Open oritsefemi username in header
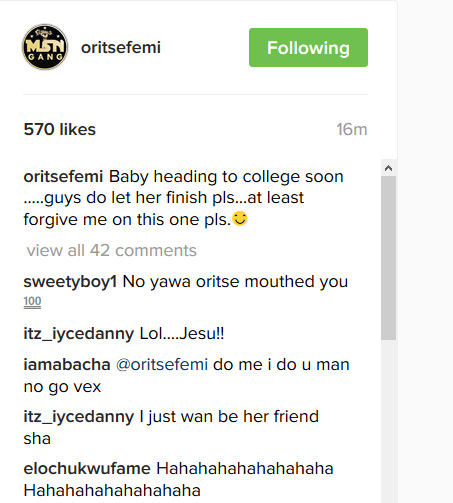The height and width of the screenshot is (503, 453). coord(121,47)
